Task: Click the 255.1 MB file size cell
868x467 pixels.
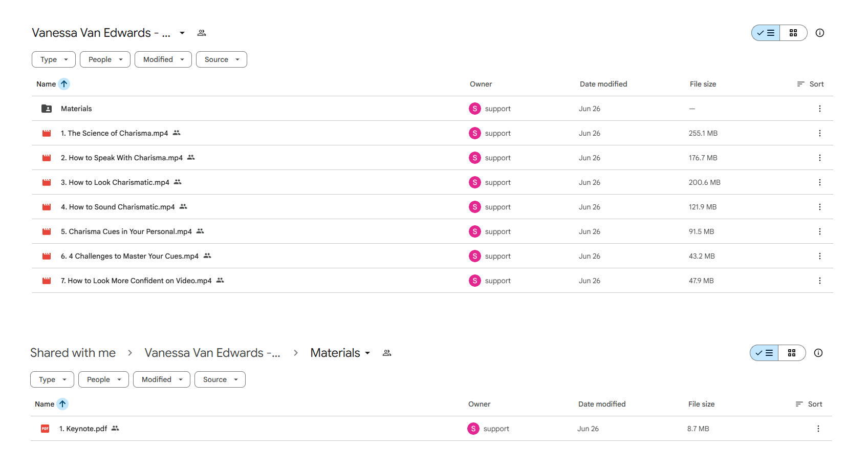Action: (703, 133)
